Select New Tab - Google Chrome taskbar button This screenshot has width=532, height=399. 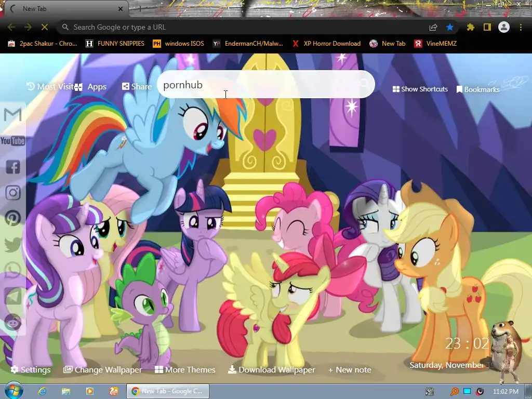[x=168, y=391]
